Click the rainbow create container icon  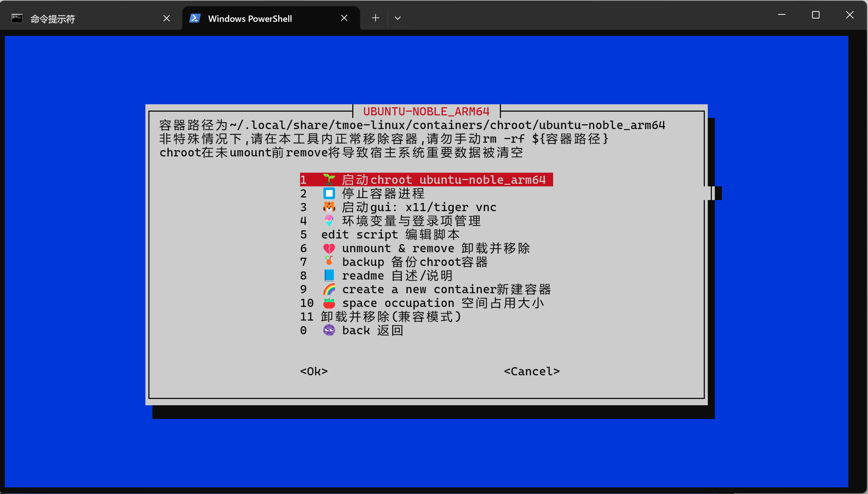(x=329, y=289)
